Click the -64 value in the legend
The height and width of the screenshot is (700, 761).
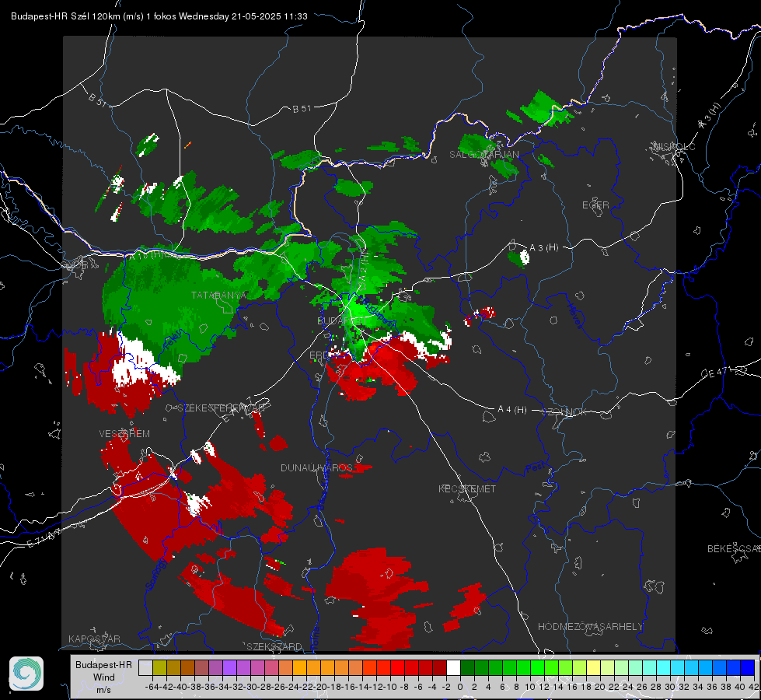[152, 687]
